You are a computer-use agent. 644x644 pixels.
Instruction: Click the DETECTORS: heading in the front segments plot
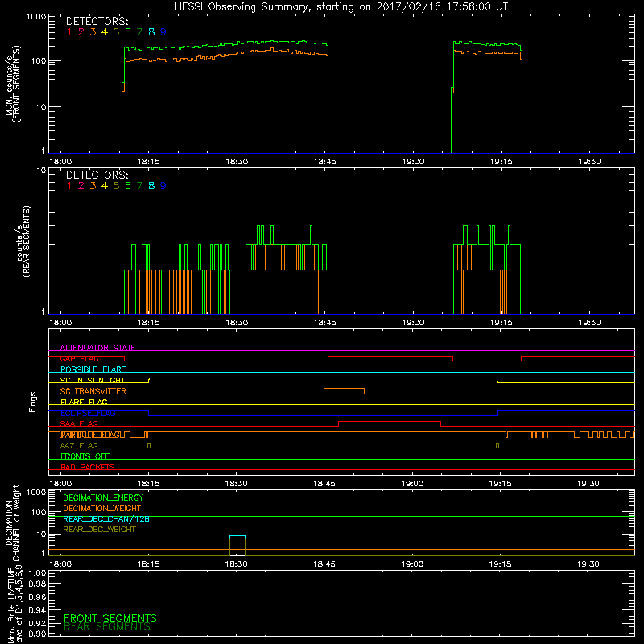pos(97,22)
